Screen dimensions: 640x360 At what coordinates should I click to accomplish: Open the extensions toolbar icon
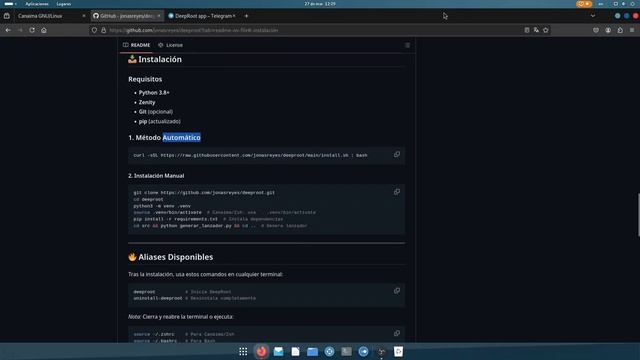tap(620, 30)
